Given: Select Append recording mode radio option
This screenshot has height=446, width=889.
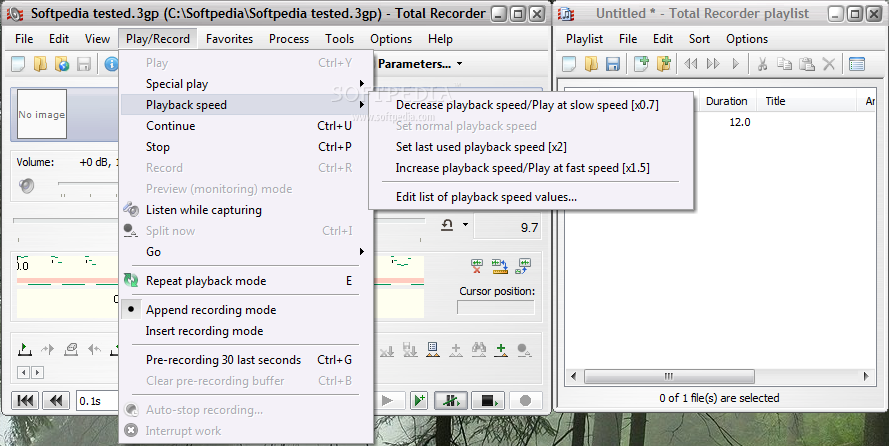Looking at the screenshot, I should tap(247, 310).
